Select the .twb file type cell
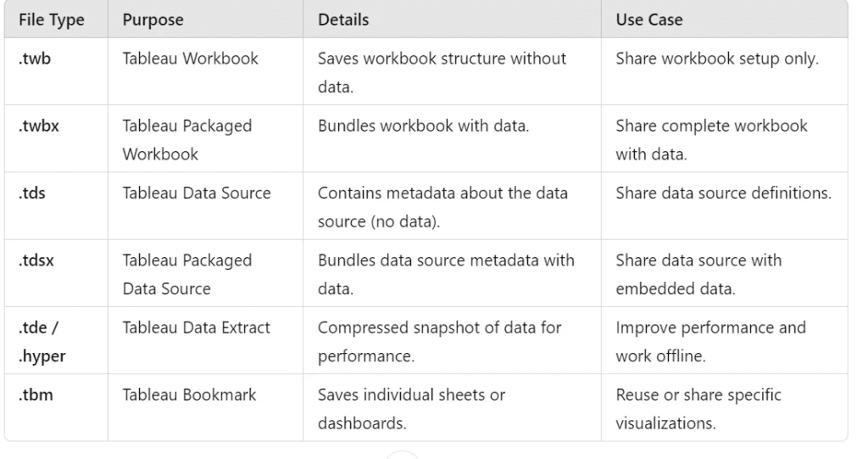868x459 pixels. click(31, 60)
